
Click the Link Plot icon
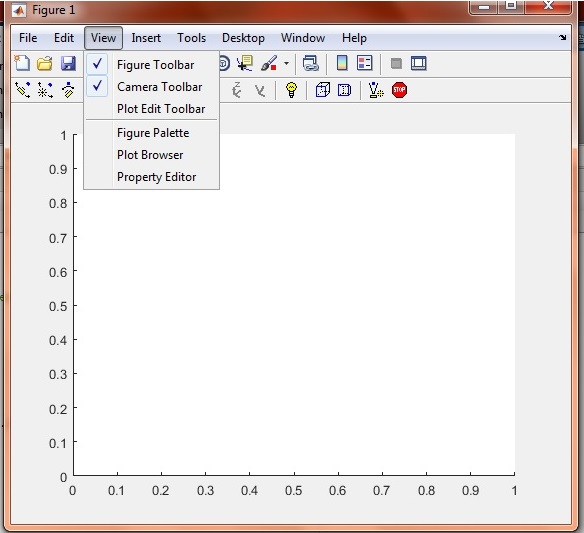pos(311,63)
